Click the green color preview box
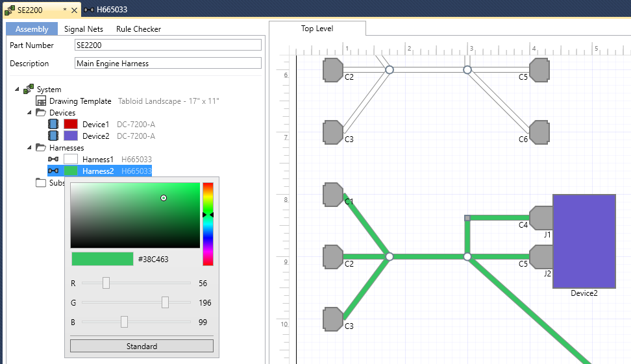This screenshot has width=631, height=364. click(x=102, y=259)
